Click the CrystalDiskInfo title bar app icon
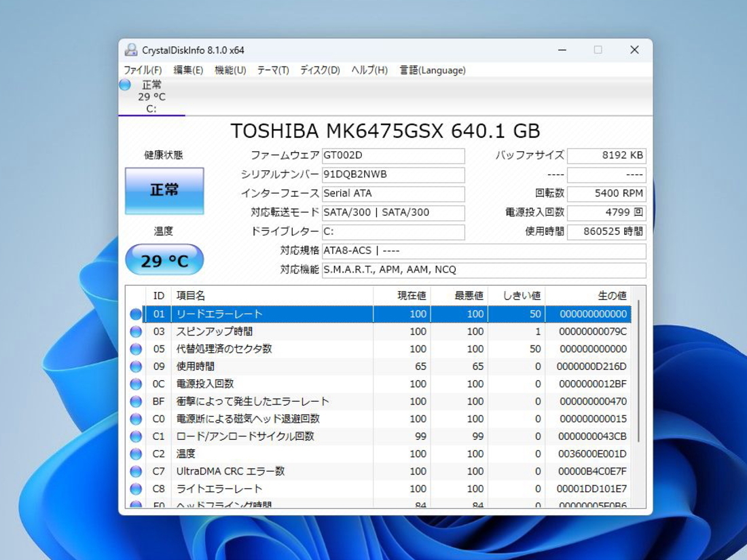 (131, 50)
